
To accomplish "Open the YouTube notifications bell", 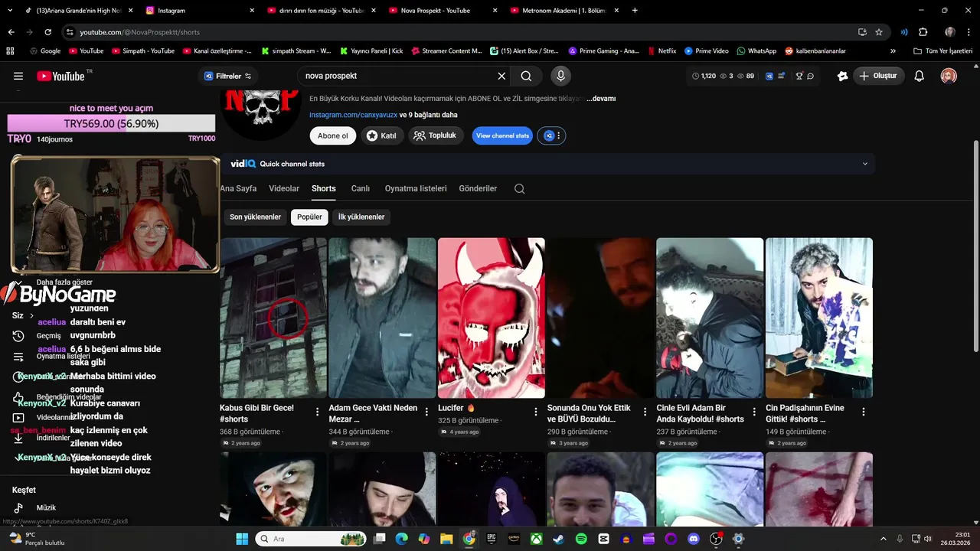I will click(920, 76).
